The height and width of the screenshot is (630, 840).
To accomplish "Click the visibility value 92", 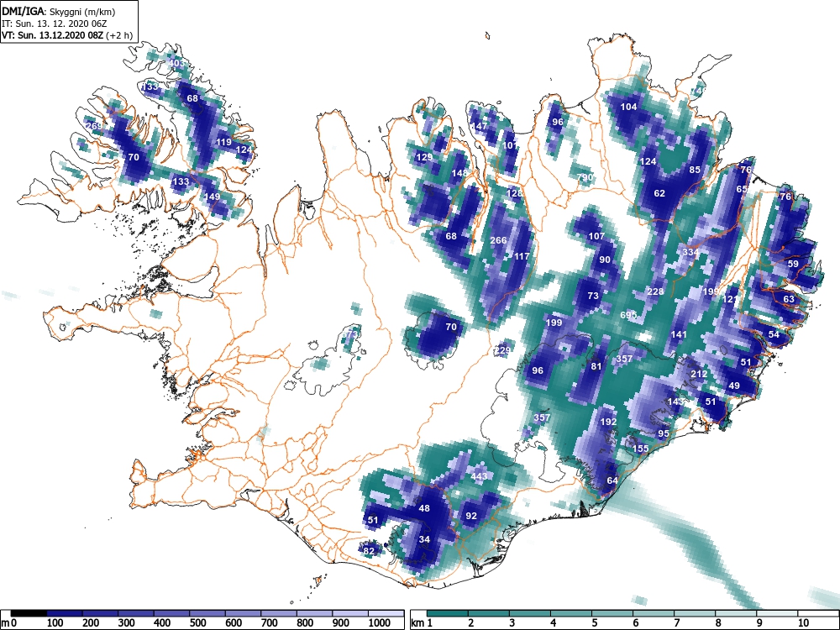I will [x=471, y=516].
